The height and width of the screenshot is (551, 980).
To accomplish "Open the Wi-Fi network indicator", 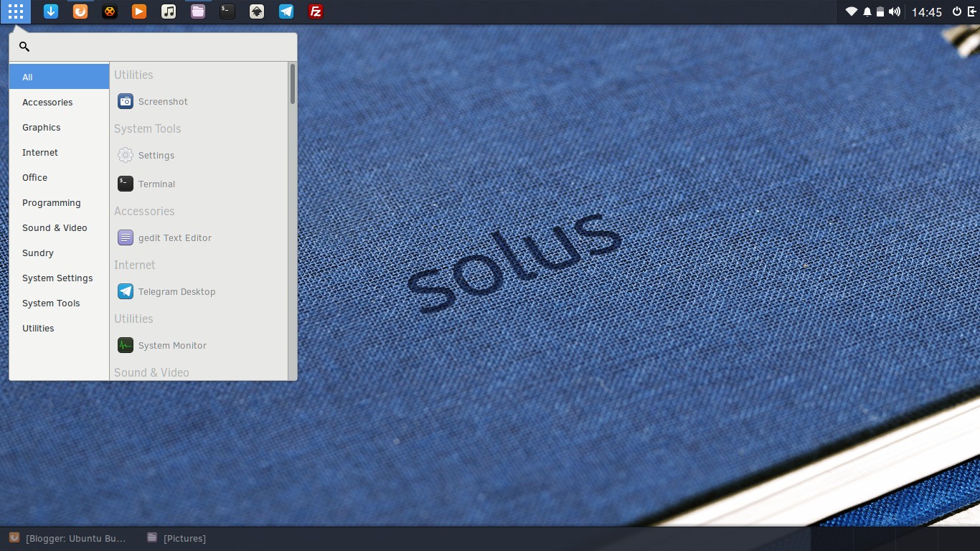I will click(x=852, y=11).
